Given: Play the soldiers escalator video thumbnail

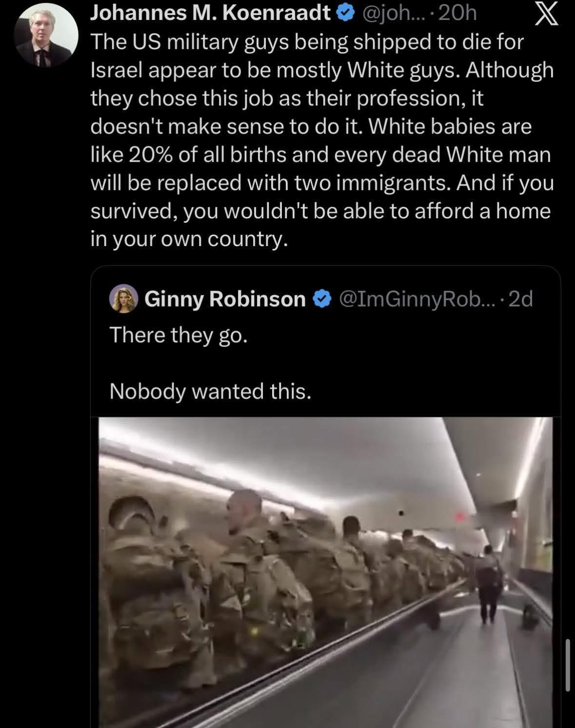Looking at the screenshot, I should click(326, 572).
